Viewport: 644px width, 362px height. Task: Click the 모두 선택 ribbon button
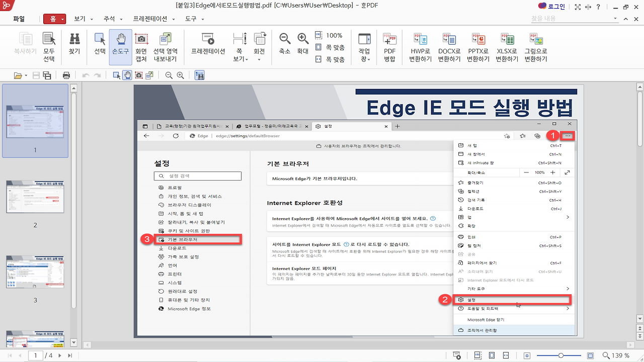tap(49, 47)
